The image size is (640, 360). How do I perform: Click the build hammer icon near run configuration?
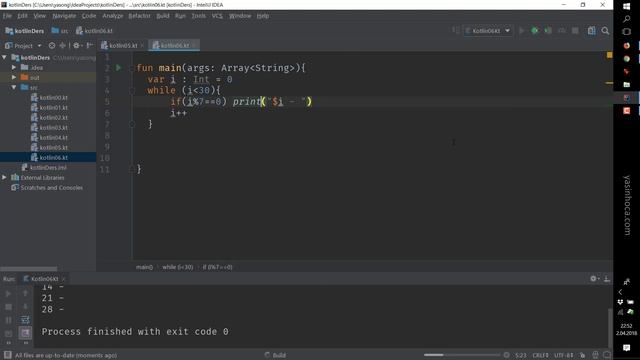(456, 31)
